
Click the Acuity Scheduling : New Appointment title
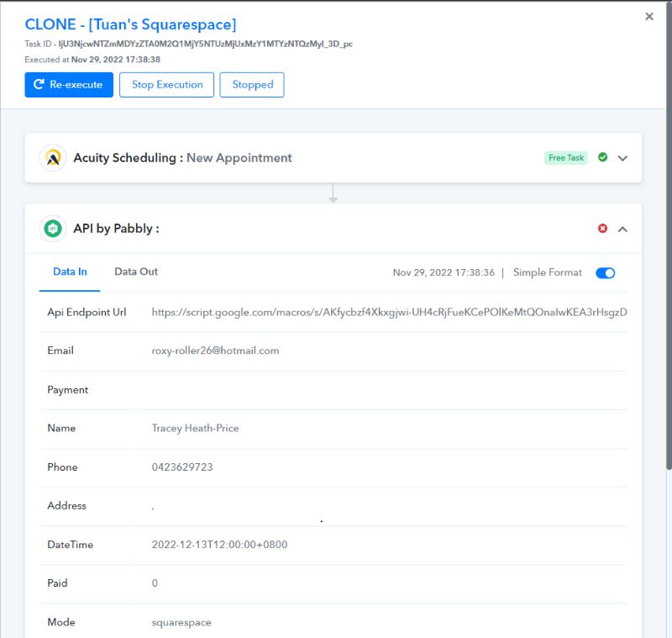tap(182, 158)
